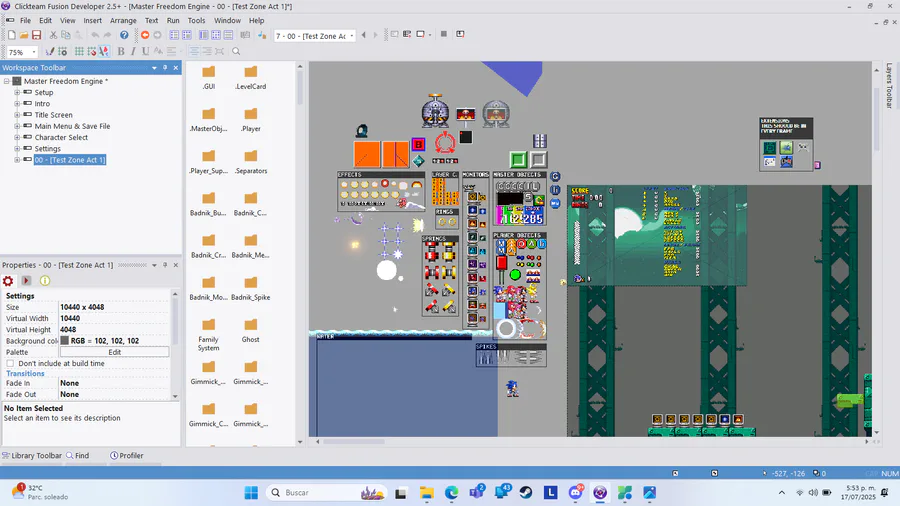Show the grid icon
This screenshot has height=506, width=900.
coord(79,52)
